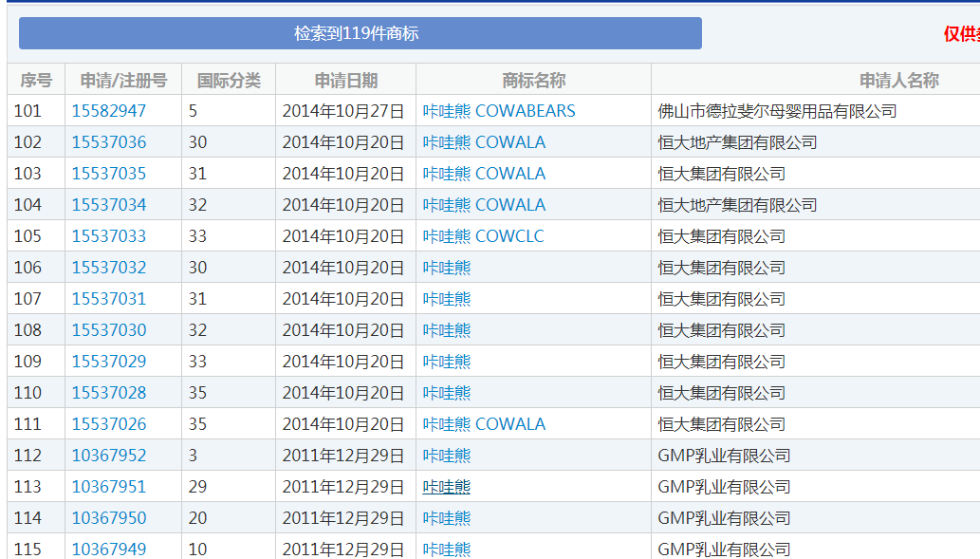The width and height of the screenshot is (980, 559).
Task: Click the 序号 column header
Action: point(36,80)
